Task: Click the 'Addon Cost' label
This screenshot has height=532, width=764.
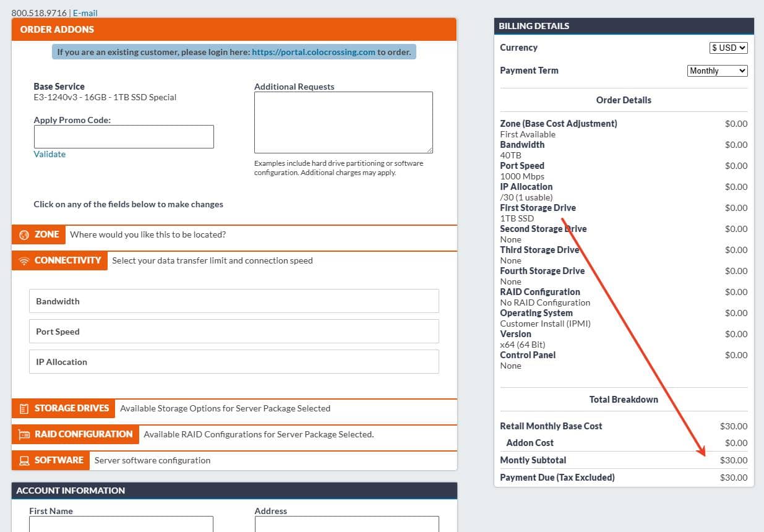Action: click(x=530, y=443)
